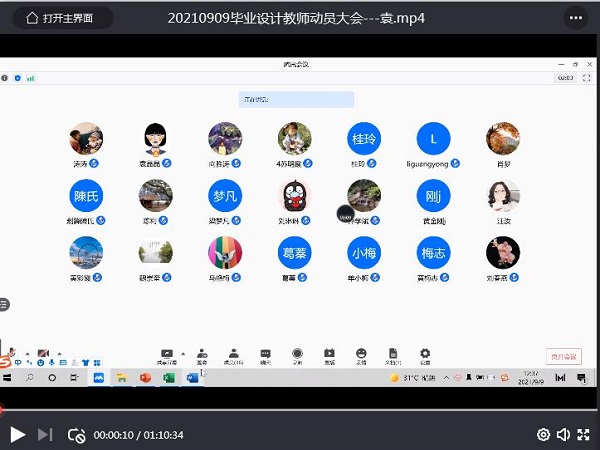
Task: Click the red leave meeting button
Action: pyautogui.click(x=564, y=356)
